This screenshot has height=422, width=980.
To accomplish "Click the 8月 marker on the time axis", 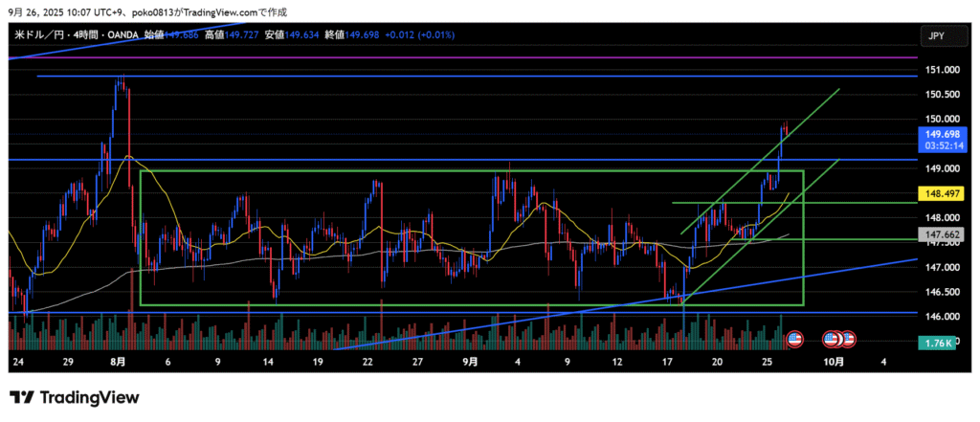I will [119, 363].
